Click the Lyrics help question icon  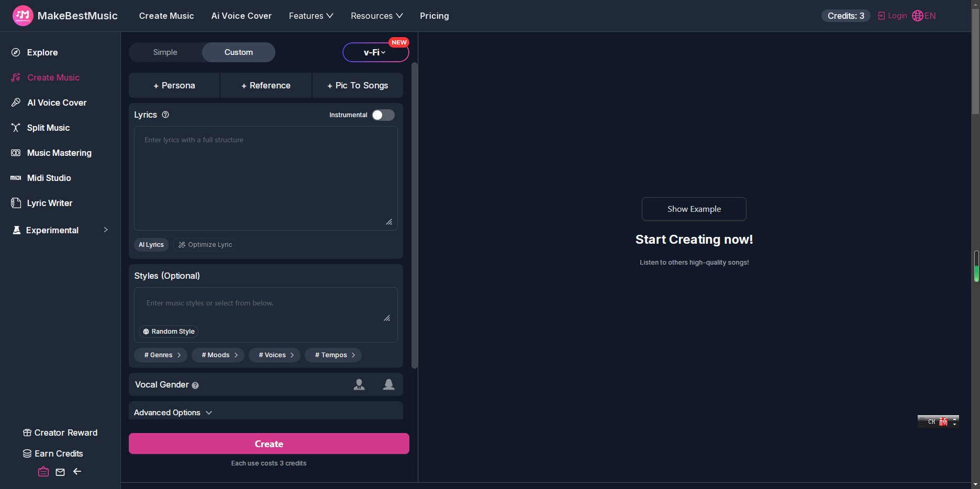165,115
